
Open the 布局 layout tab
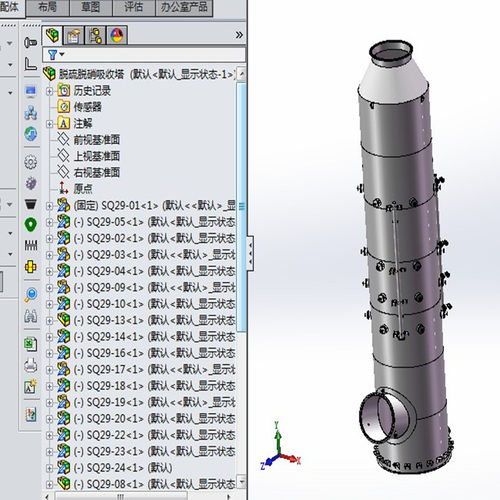point(47,7)
